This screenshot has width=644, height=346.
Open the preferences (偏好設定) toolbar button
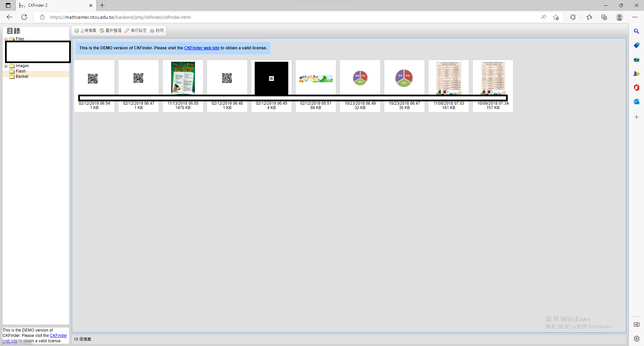[135, 31]
